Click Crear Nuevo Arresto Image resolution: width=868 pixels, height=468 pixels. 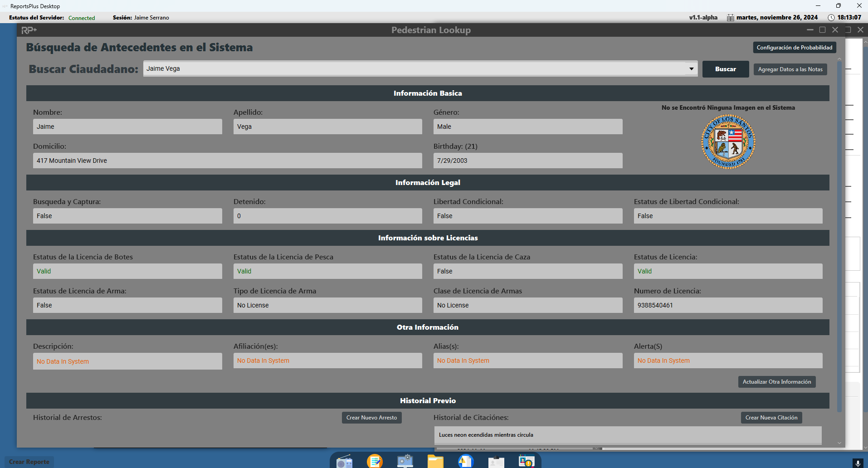[x=371, y=418]
